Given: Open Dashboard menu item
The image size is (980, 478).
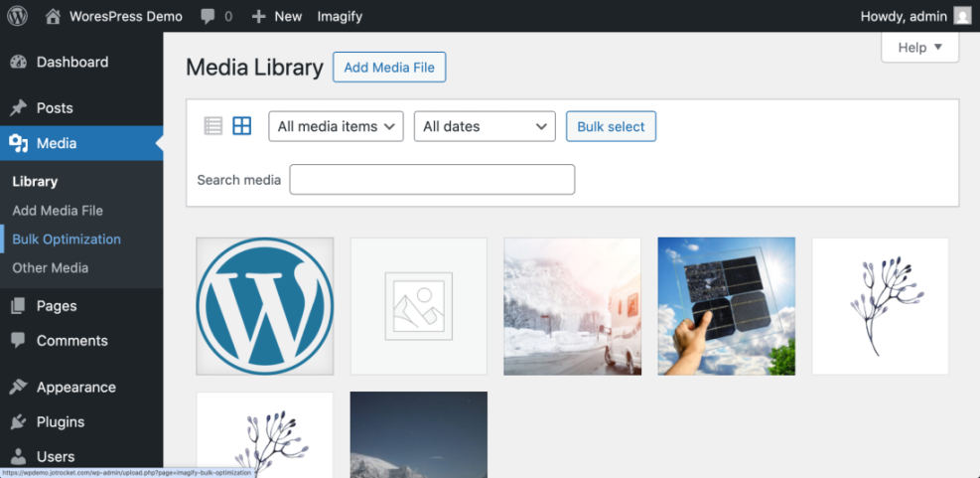Looking at the screenshot, I should 81,62.
